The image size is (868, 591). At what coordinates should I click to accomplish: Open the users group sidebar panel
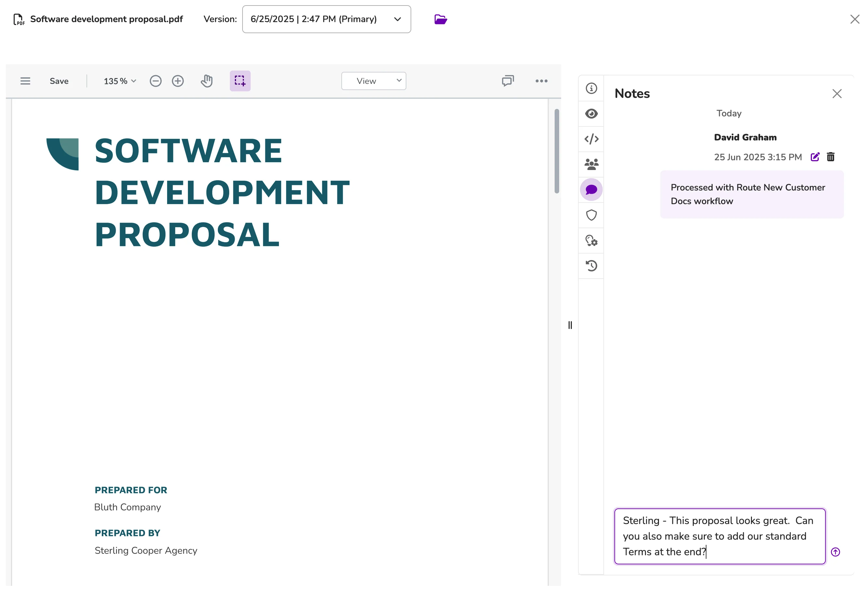tap(591, 164)
